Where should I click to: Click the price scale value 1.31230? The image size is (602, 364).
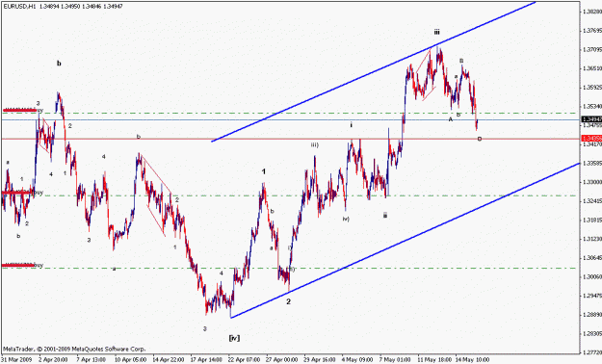[591, 239]
